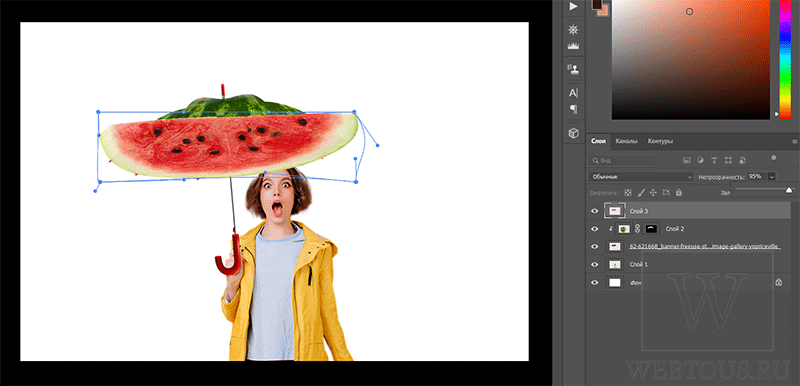
Task: Select layer named Слой 1
Action: (639, 264)
